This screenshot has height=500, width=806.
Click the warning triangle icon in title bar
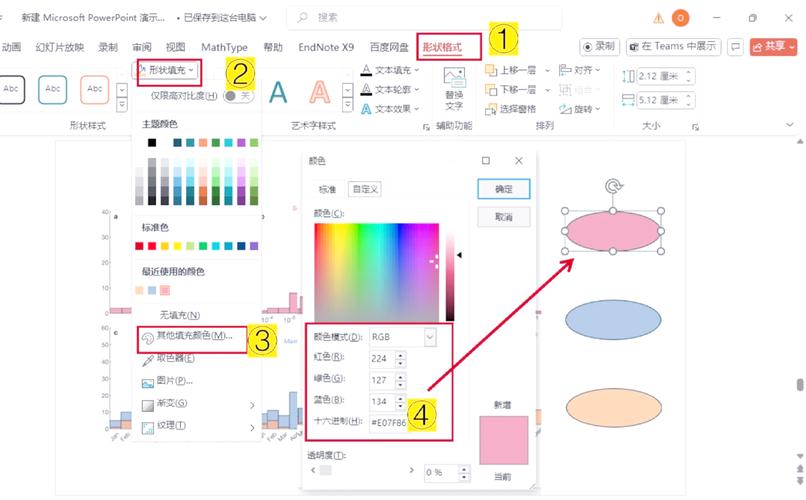(658, 18)
